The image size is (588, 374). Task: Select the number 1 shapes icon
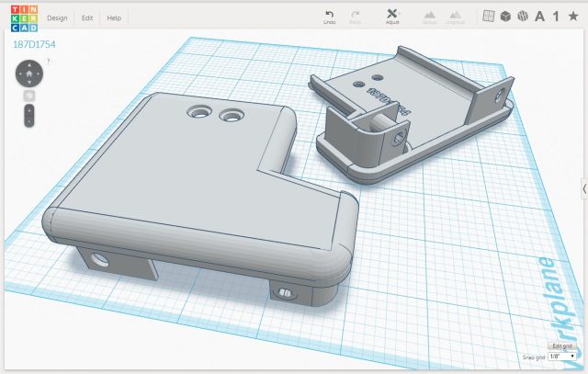pyautogui.click(x=556, y=17)
